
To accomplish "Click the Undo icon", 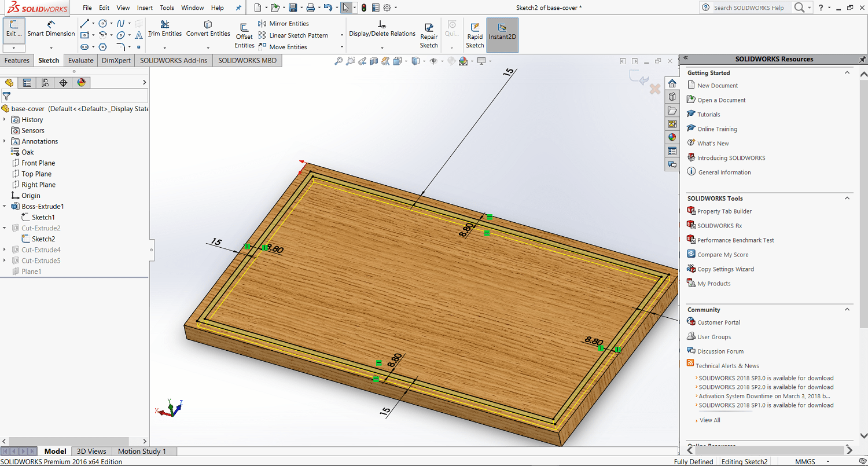I will tap(328, 8).
